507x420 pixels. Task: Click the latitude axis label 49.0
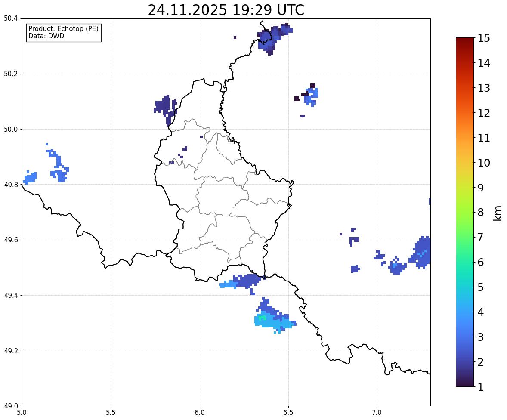[11, 406]
